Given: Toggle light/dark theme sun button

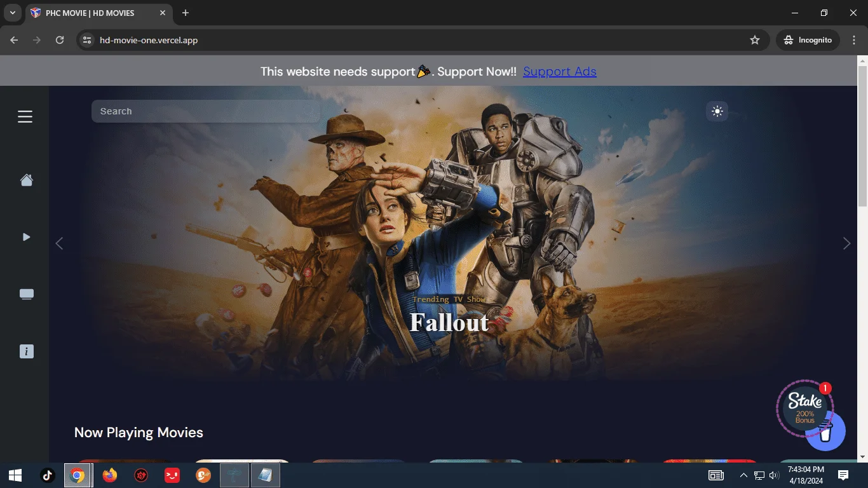Looking at the screenshot, I should (717, 111).
